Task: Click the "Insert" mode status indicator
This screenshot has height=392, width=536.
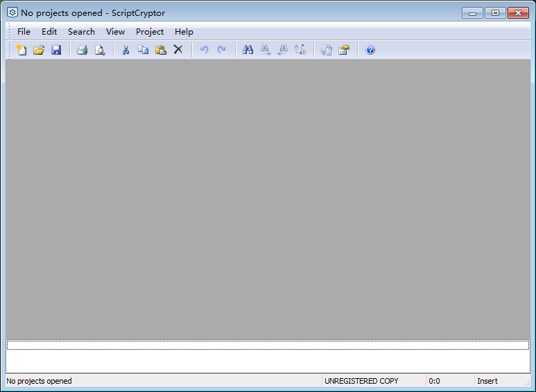Action: [x=487, y=381]
